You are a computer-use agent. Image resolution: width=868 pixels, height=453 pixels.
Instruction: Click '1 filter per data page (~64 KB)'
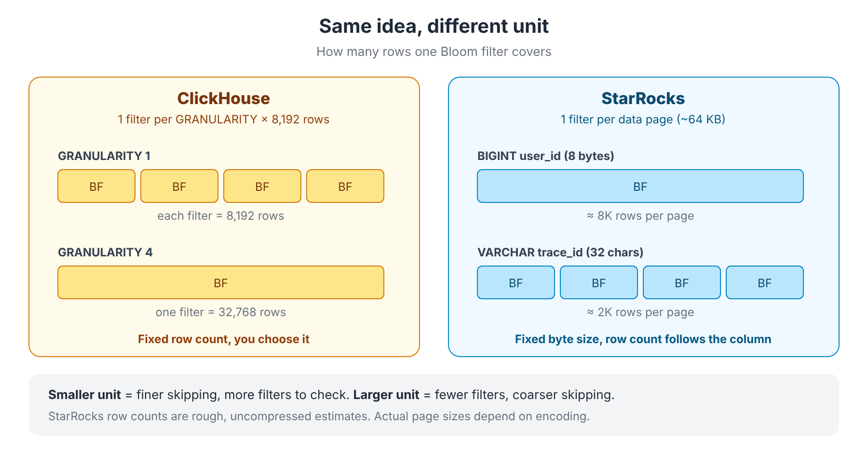[x=643, y=120]
